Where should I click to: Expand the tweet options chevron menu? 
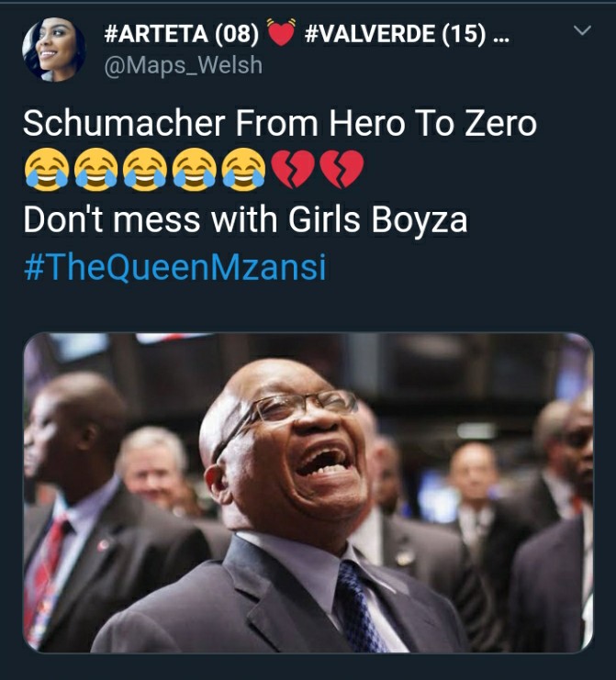(582, 30)
